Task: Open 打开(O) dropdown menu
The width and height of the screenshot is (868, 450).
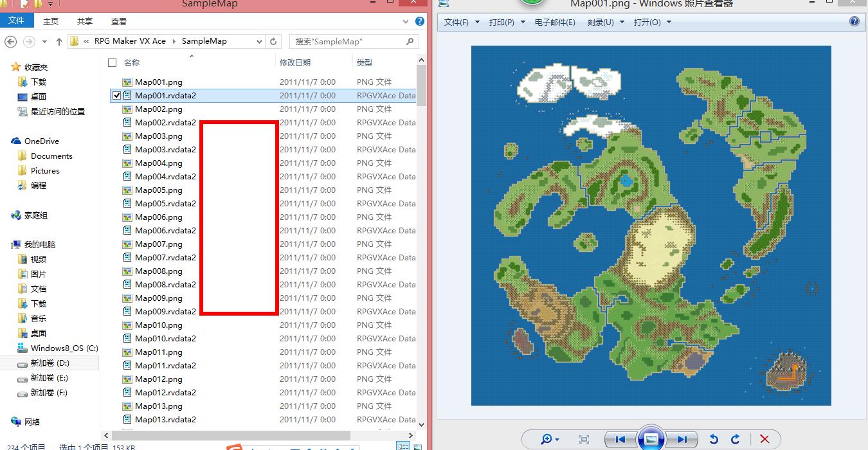Action: click(652, 22)
